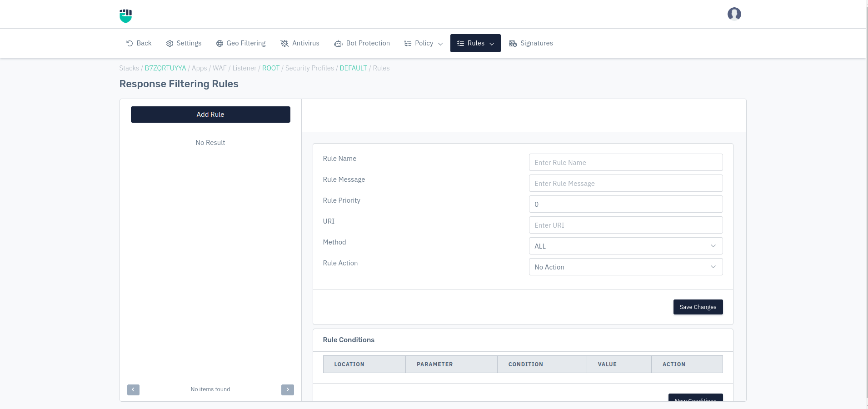Click the Method label
The image size is (868, 409).
[x=334, y=242]
